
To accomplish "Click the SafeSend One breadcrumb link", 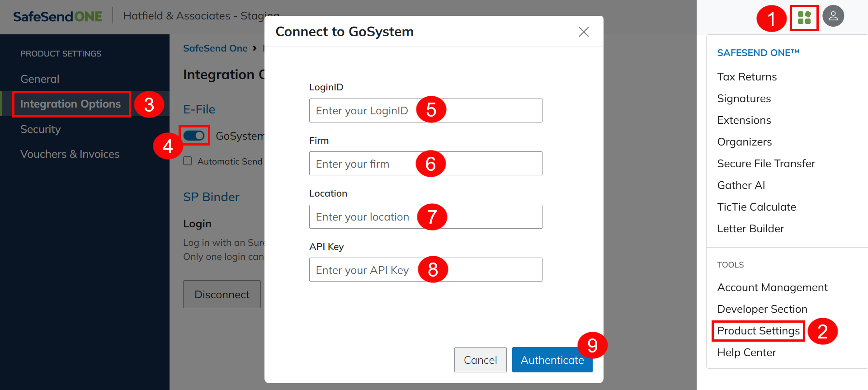I will point(215,48).
